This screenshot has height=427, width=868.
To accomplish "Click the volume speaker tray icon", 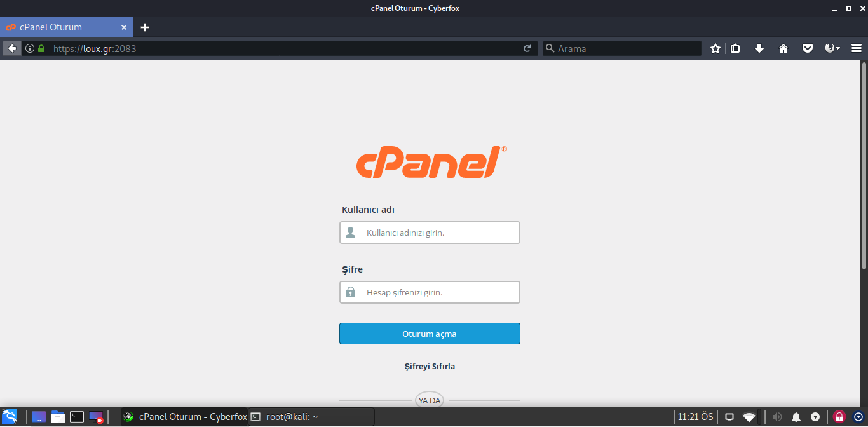I will click(776, 417).
